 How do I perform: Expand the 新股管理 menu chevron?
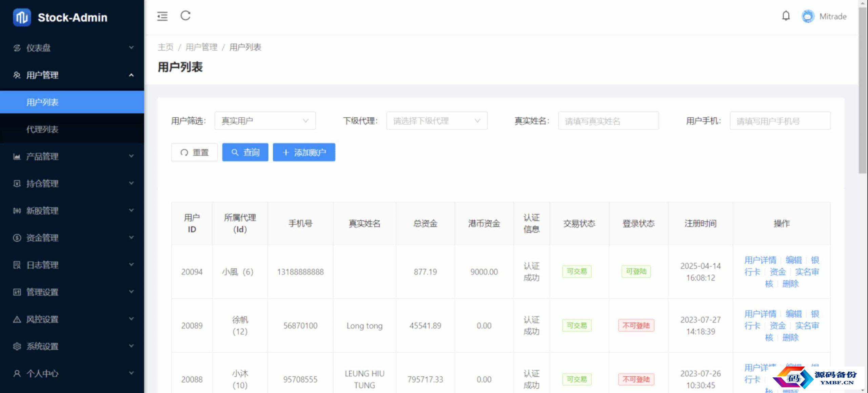tap(131, 210)
